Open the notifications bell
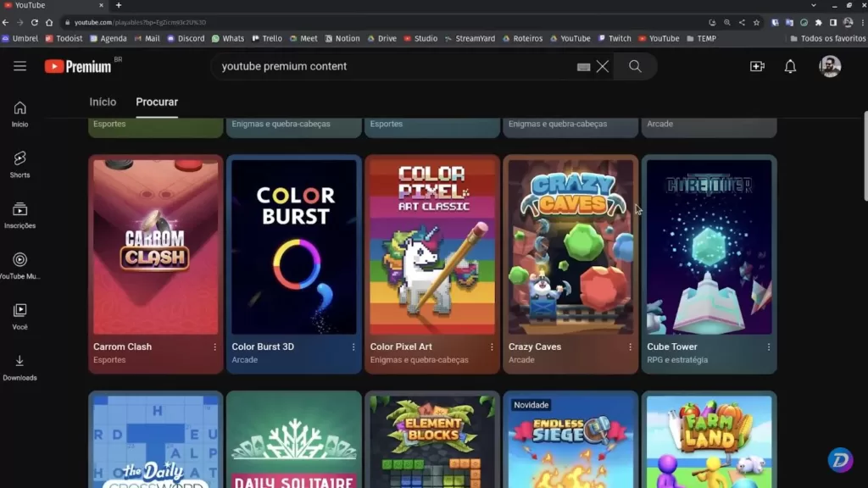This screenshot has height=488, width=868. [791, 66]
